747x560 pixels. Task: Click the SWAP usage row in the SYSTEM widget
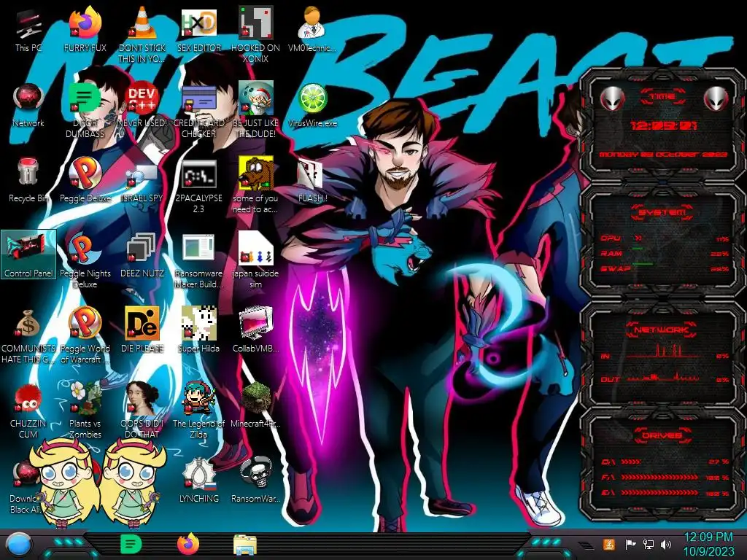665,268
